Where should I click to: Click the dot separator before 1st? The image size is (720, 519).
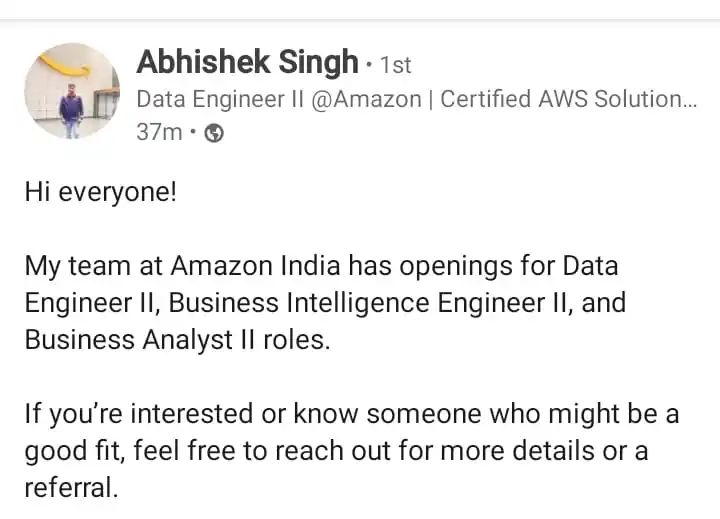pos(369,66)
